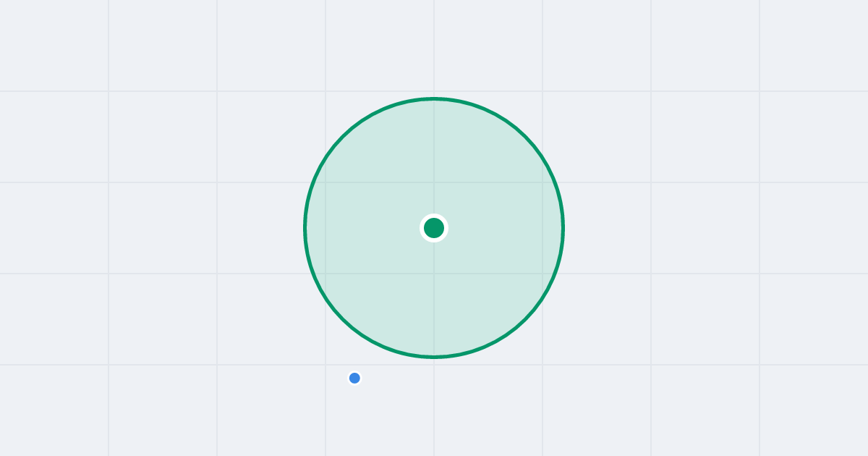Click inside the shaded circle below the center marker
868x456 pixels.
pos(434,297)
